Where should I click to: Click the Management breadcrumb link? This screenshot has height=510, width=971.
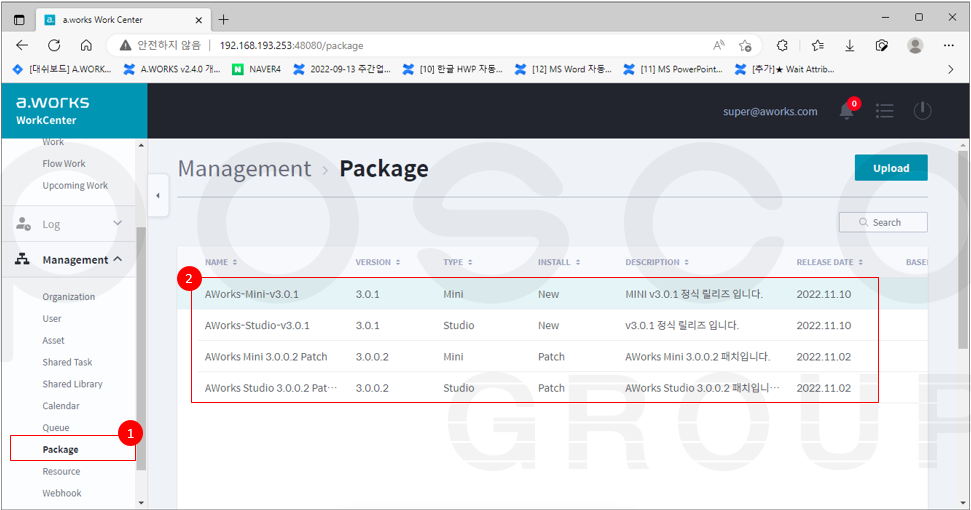click(245, 168)
